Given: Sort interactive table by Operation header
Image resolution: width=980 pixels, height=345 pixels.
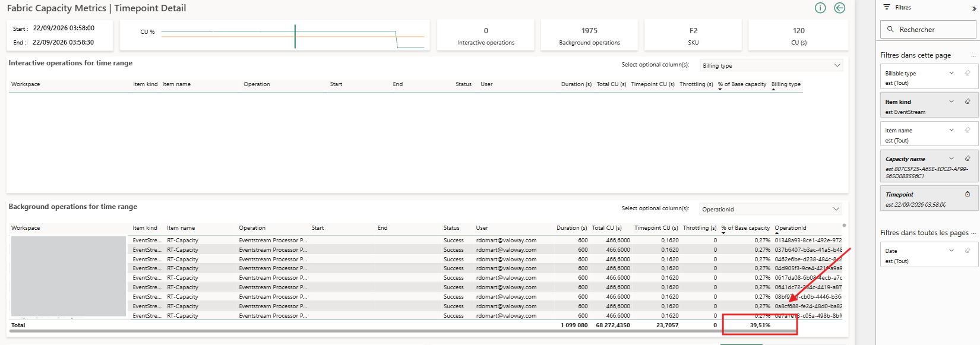Looking at the screenshot, I should [x=257, y=84].
